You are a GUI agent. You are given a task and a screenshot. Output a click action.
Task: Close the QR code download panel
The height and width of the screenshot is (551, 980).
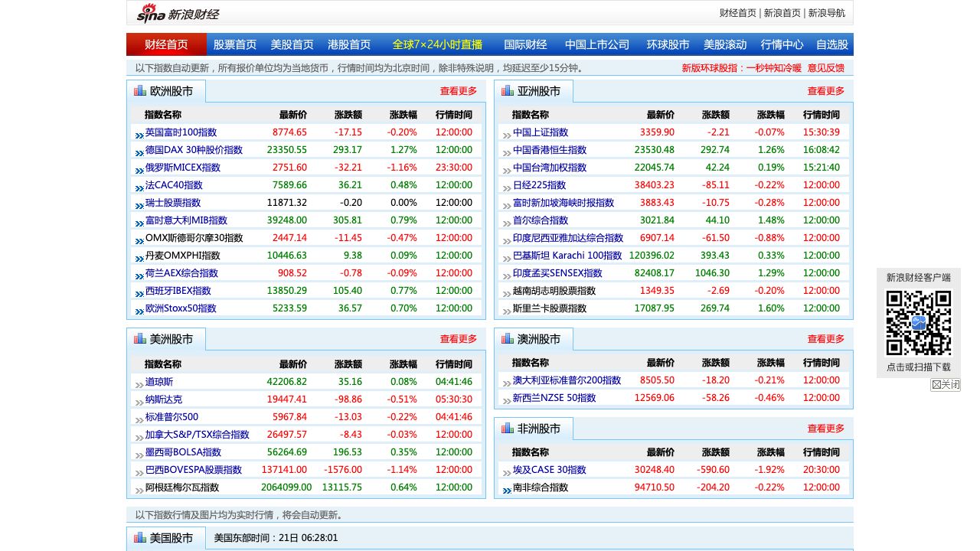click(946, 385)
